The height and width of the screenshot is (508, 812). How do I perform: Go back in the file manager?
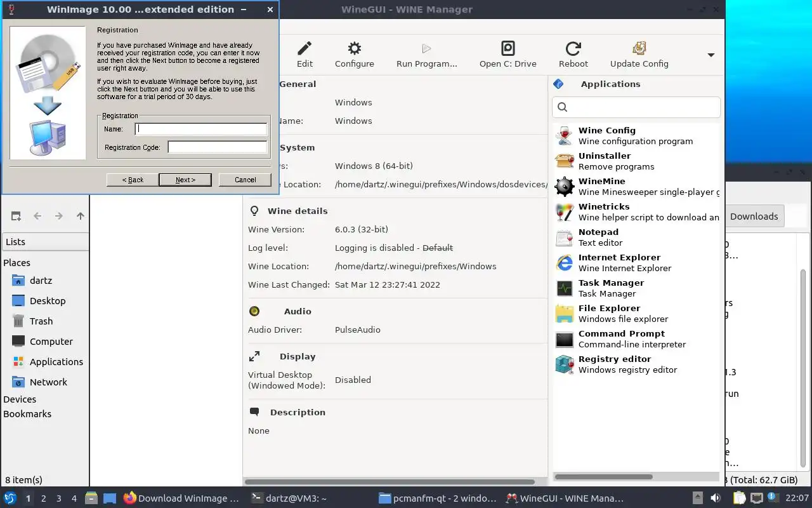(37, 216)
